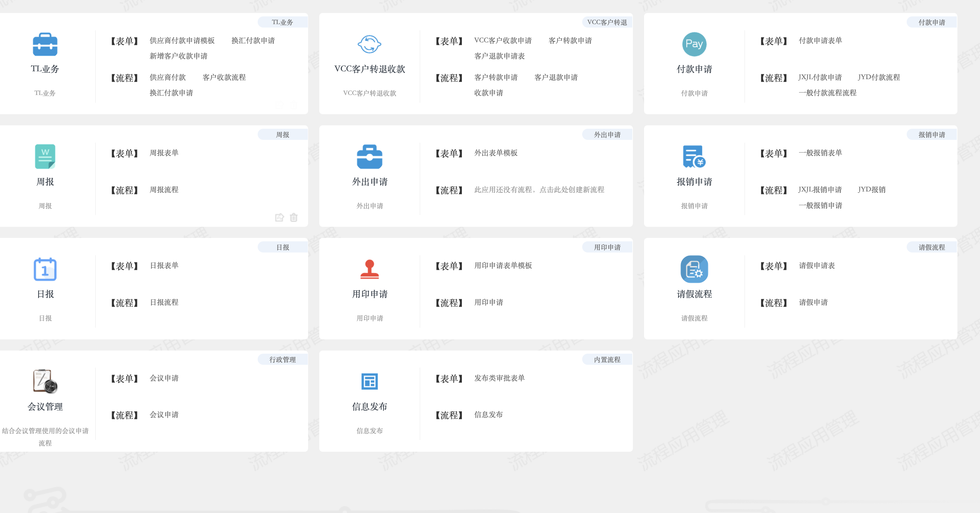This screenshot has width=980, height=513.
Task: Click the 日报 calendar icon
Action: point(45,269)
